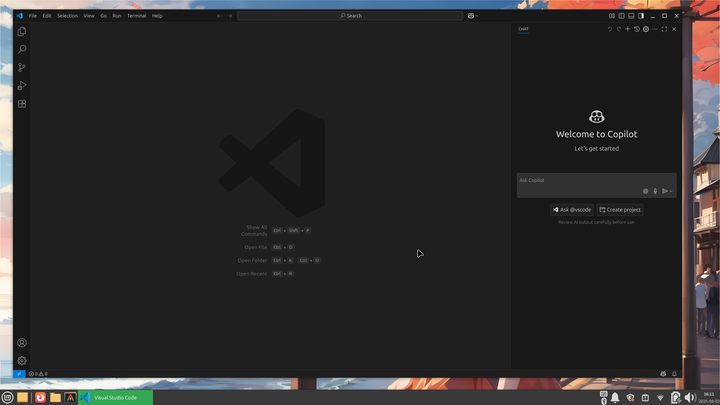Start a new chat with plus icon
720x405 pixels.
(x=628, y=29)
